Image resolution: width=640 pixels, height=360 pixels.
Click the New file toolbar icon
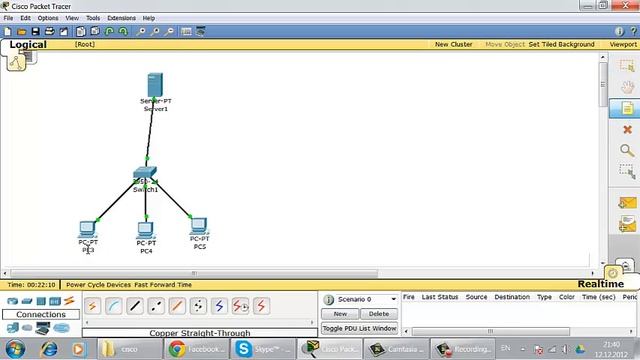[x=8, y=31]
